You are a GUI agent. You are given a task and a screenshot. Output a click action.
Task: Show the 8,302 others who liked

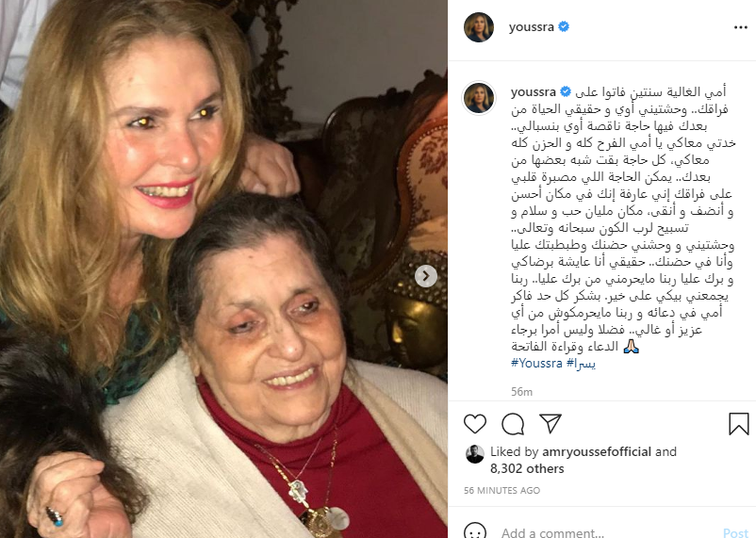coord(527,468)
